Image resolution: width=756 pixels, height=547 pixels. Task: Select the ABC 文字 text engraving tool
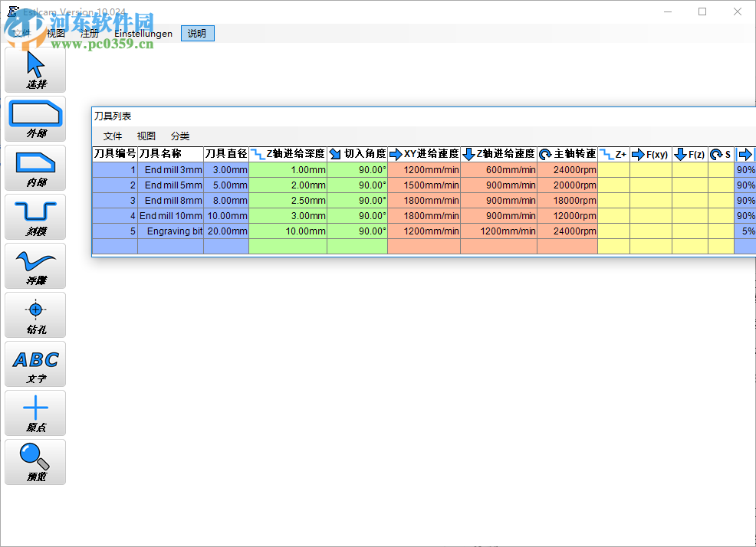pyautogui.click(x=35, y=364)
